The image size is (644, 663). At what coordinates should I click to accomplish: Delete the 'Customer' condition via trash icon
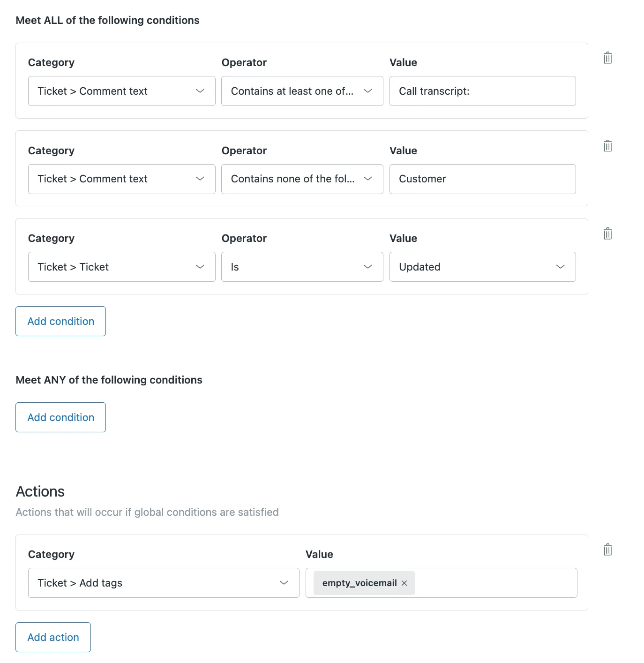pos(607,146)
